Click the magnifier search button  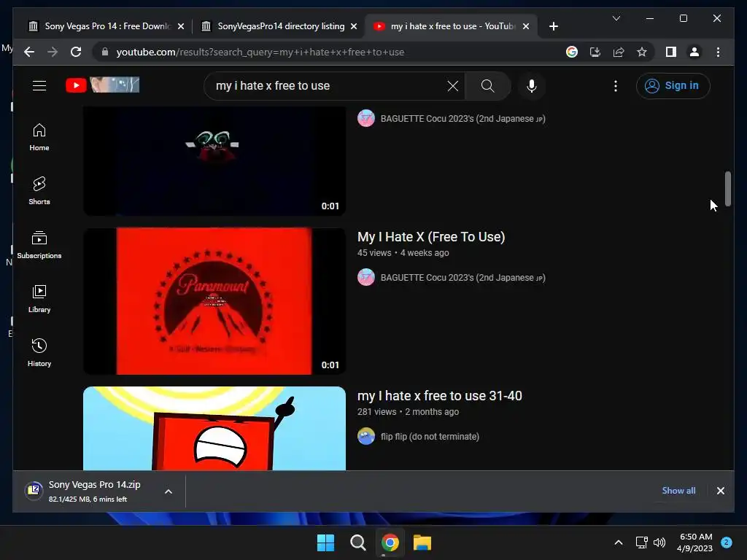[x=487, y=86]
